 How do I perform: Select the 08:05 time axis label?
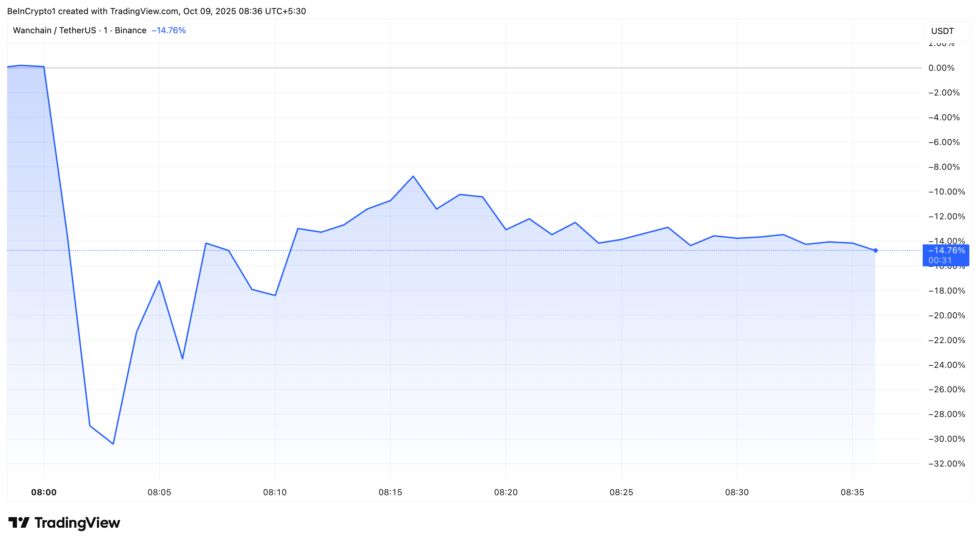tap(159, 492)
